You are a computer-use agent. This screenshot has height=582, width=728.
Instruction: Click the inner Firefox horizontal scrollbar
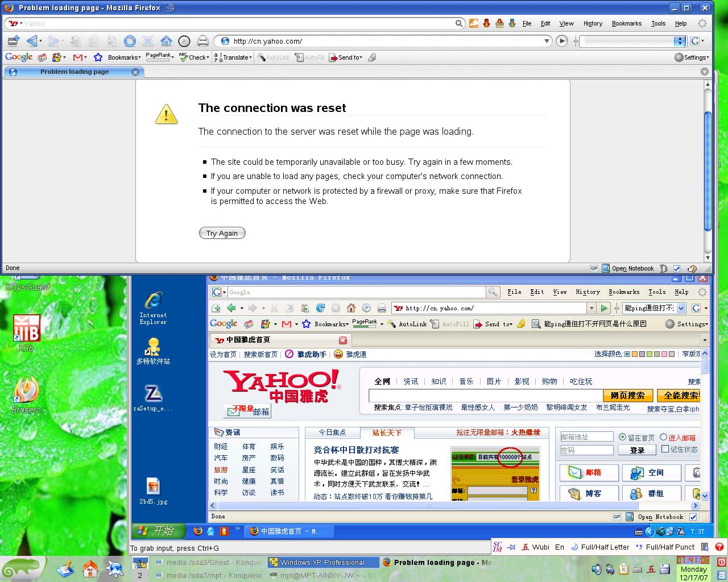coord(454,505)
